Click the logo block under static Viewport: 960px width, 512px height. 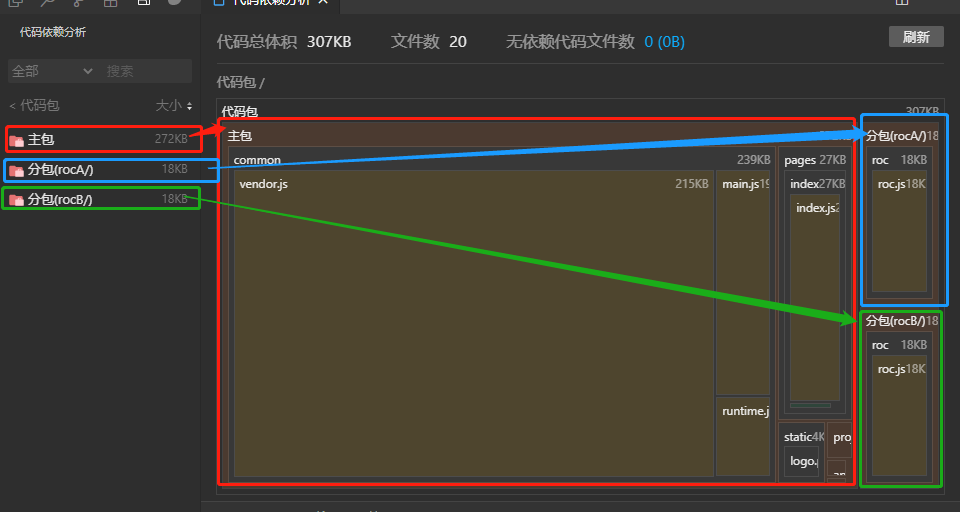[x=801, y=462]
